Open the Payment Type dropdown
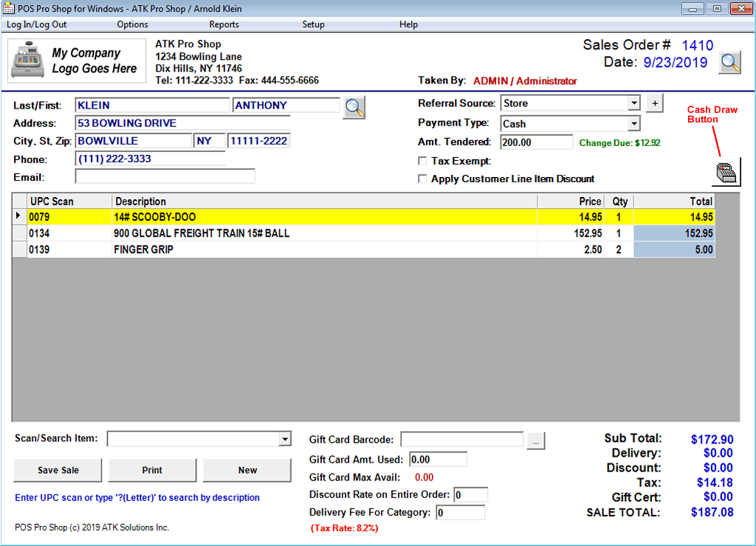 click(633, 123)
